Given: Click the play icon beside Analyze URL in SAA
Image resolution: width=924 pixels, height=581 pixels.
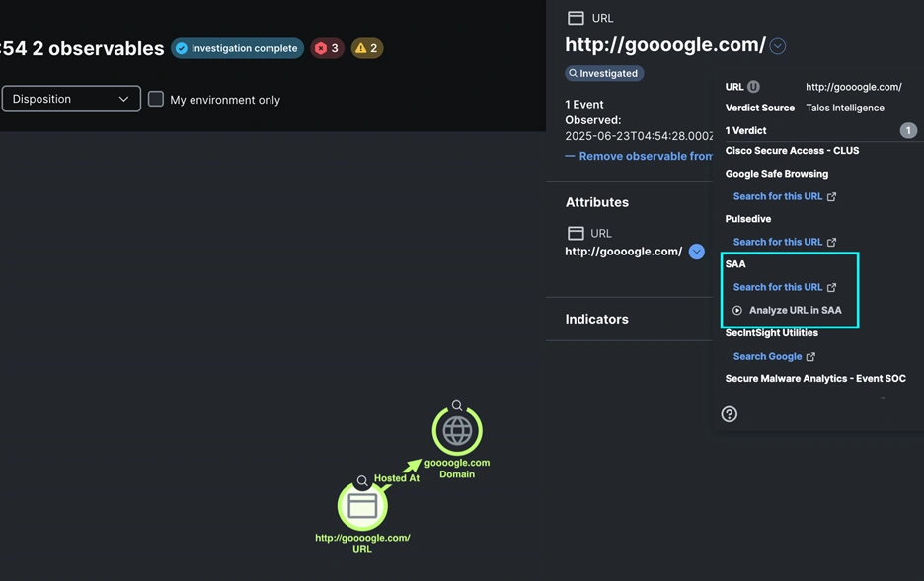Looking at the screenshot, I should pos(737,309).
